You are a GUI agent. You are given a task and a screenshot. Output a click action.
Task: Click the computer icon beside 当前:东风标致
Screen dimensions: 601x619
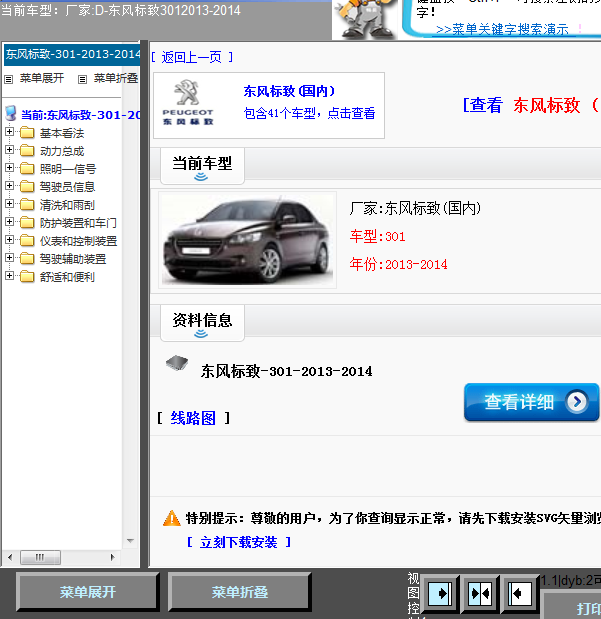pos(11,113)
